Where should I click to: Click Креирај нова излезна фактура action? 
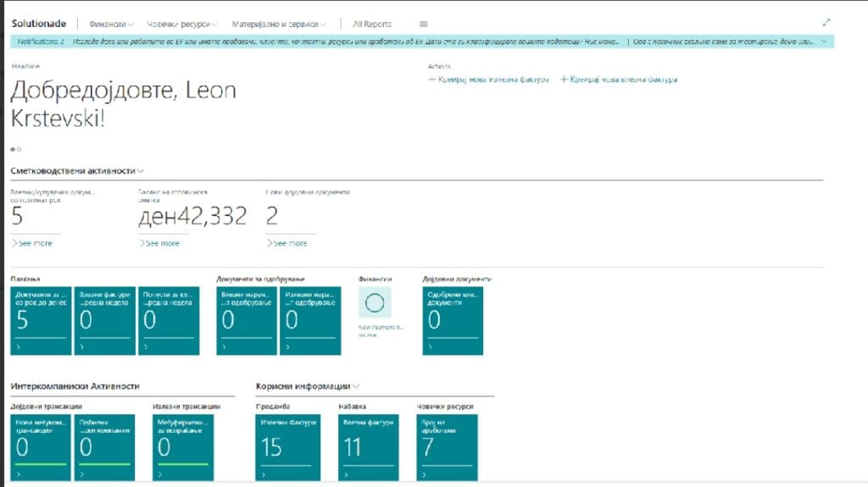coord(488,80)
